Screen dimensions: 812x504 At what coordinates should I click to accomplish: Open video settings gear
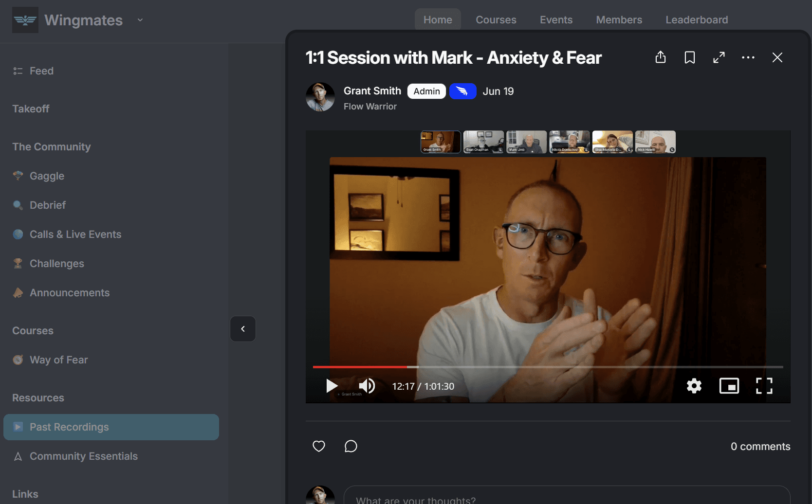click(x=694, y=386)
